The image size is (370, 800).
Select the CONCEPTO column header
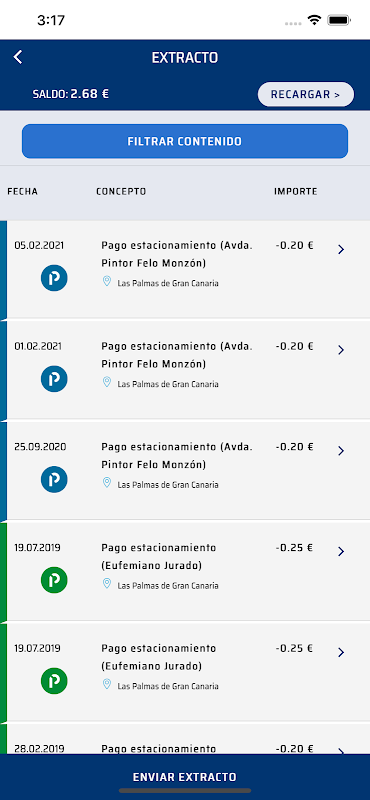coord(121,192)
